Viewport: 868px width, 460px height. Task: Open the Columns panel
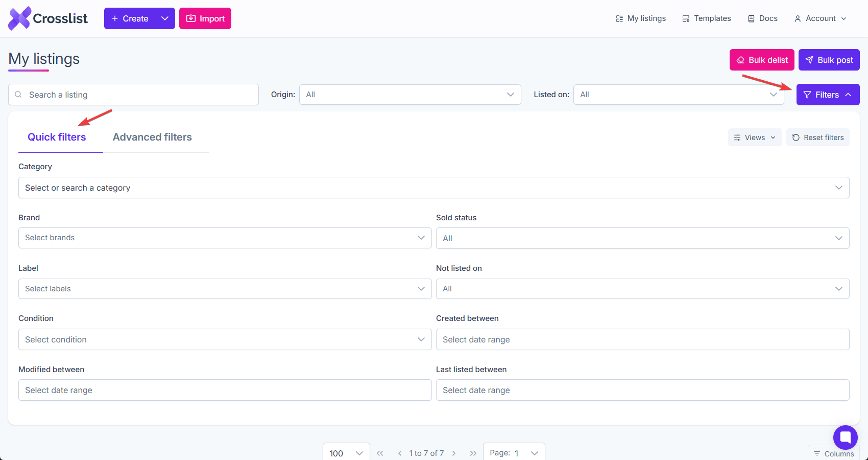coord(834,453)
